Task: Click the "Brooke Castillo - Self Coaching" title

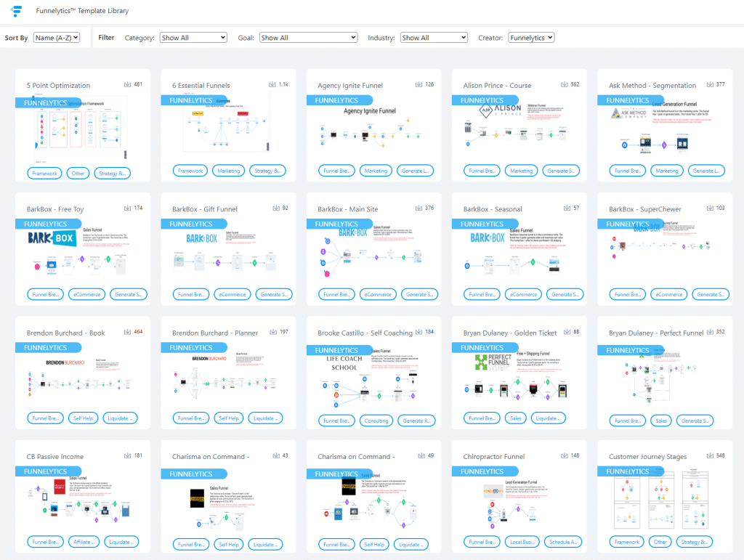Action: 365,333
